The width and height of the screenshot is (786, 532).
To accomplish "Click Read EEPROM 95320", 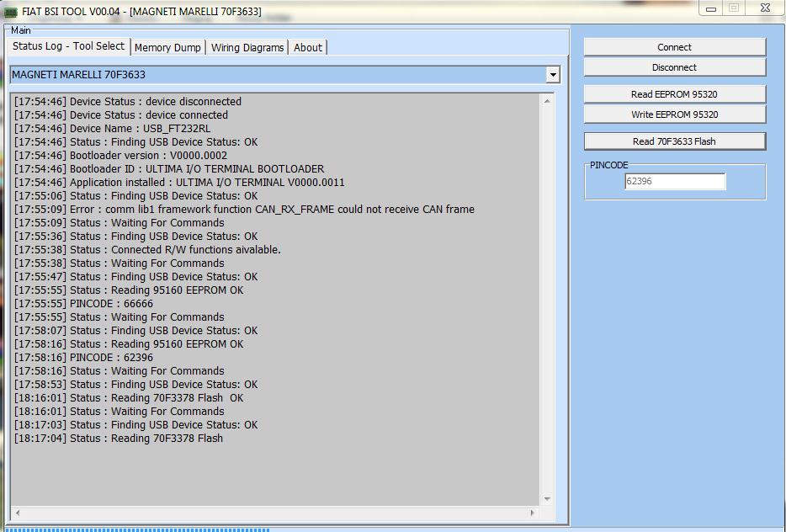I will [x=675, y=94].
